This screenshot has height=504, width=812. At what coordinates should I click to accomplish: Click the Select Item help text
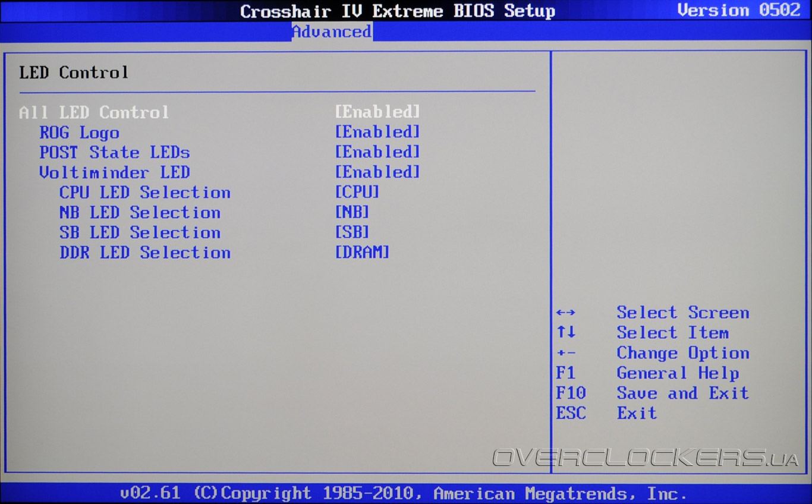point(673,333)
